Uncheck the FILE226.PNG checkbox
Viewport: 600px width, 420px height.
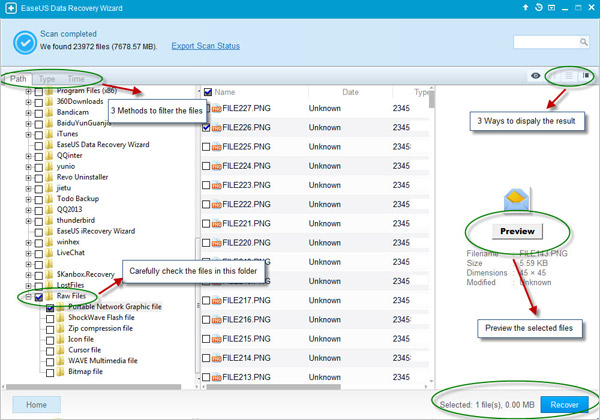click(206, 127)
